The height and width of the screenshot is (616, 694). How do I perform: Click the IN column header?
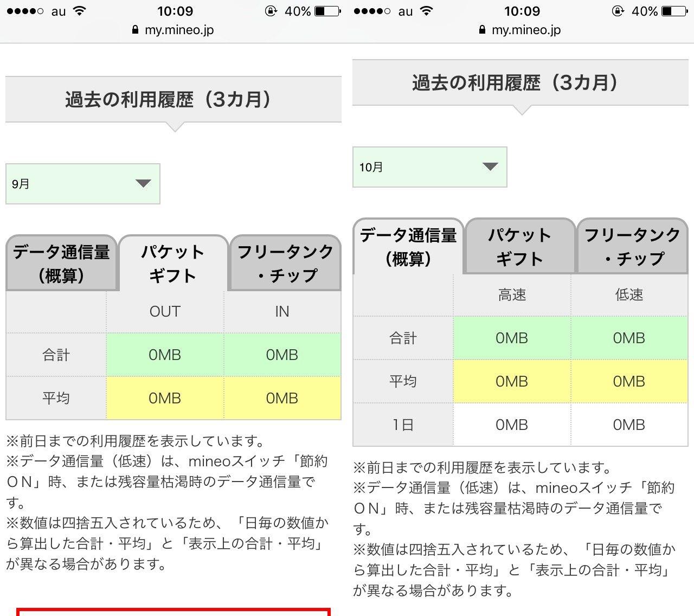[282, 312]
